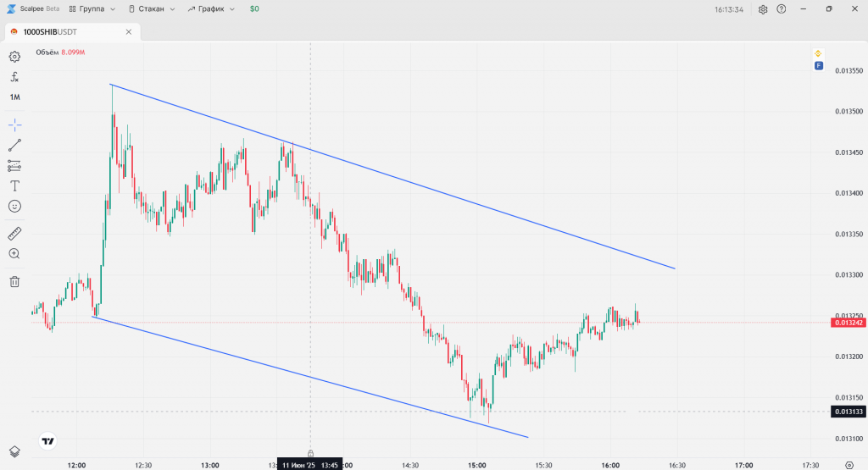Select the Text annotation tool

tap(14, 185)
